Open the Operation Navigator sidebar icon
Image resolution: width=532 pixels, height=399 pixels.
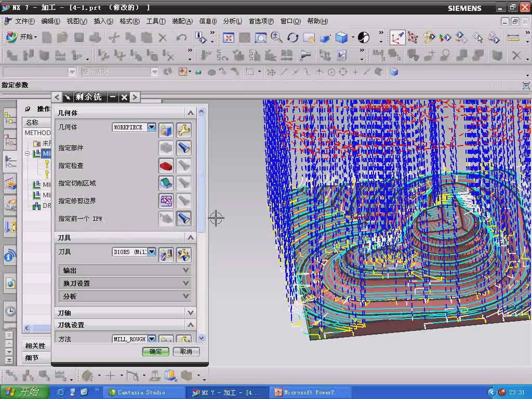point(10,162)
